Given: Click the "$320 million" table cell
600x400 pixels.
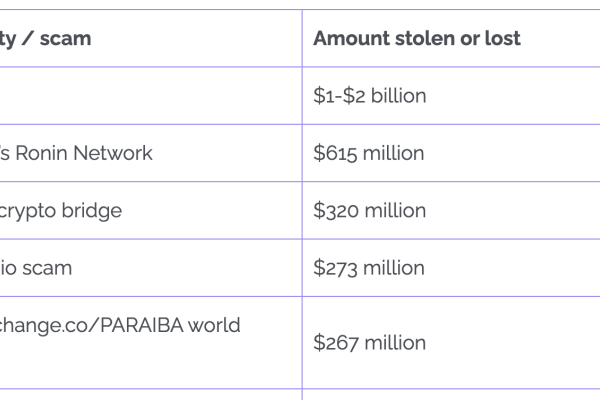Looking at the screenshot, I should pos(370,210).
